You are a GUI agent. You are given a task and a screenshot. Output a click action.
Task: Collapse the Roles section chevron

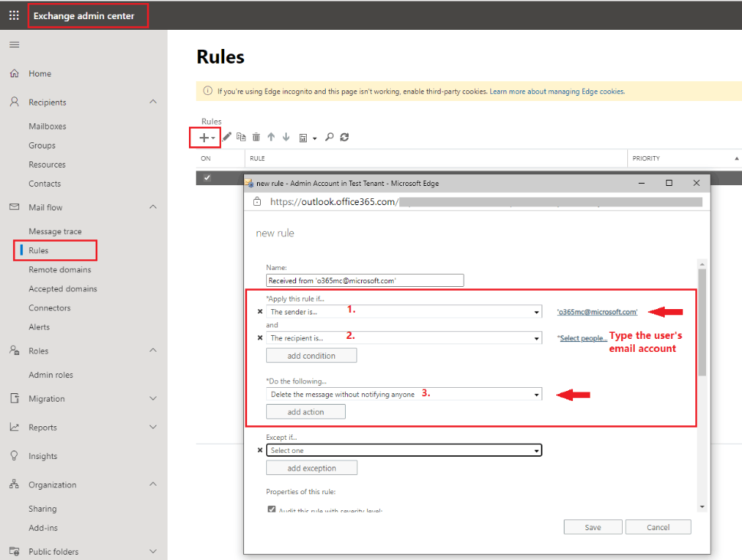pyautogui.click(x=153, y=350)
